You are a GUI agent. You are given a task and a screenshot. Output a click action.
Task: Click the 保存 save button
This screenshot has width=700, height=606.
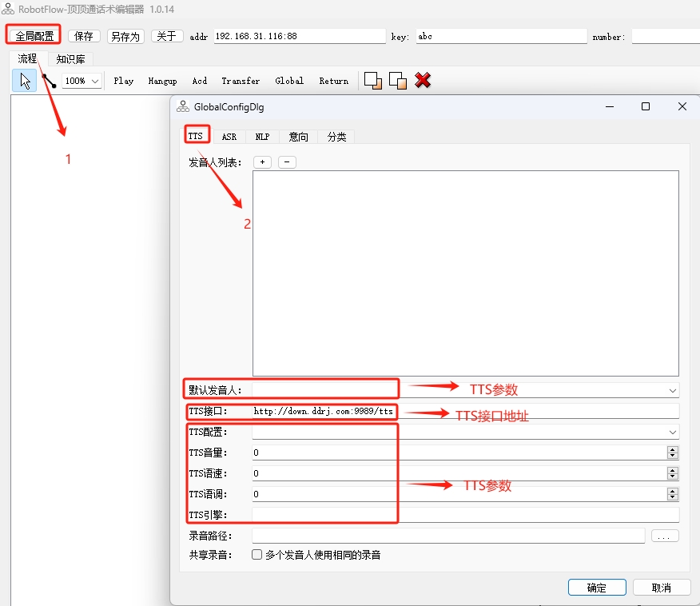(84, 35)
